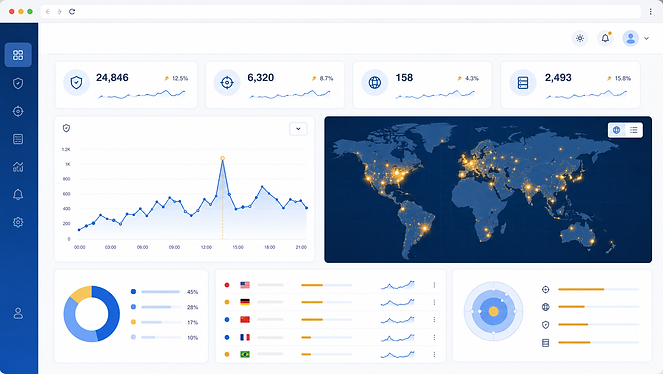Open notifications bell in top bar
This screenshot has width=663, height=374.
(x=605, y=38)
